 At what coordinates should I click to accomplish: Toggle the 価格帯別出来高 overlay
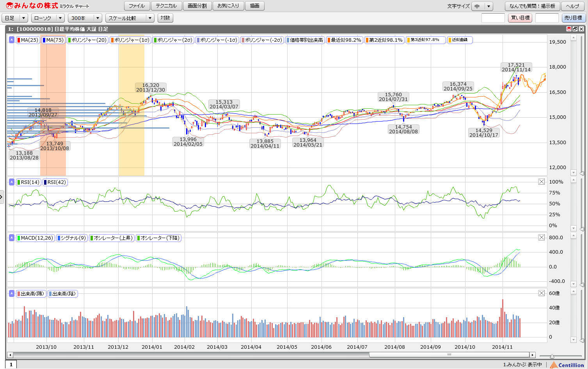click(305, 40)
